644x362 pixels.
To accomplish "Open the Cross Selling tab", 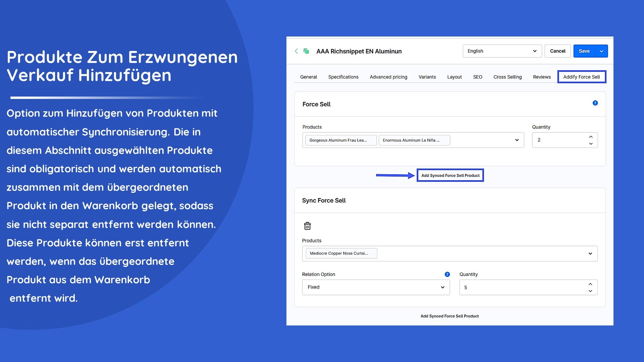I will pyautogui.click(x=507, y=77).
